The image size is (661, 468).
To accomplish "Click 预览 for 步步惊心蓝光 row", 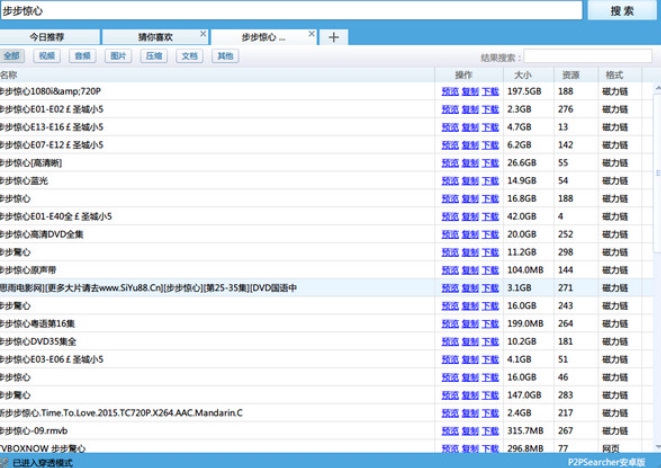I will [449, 181].
